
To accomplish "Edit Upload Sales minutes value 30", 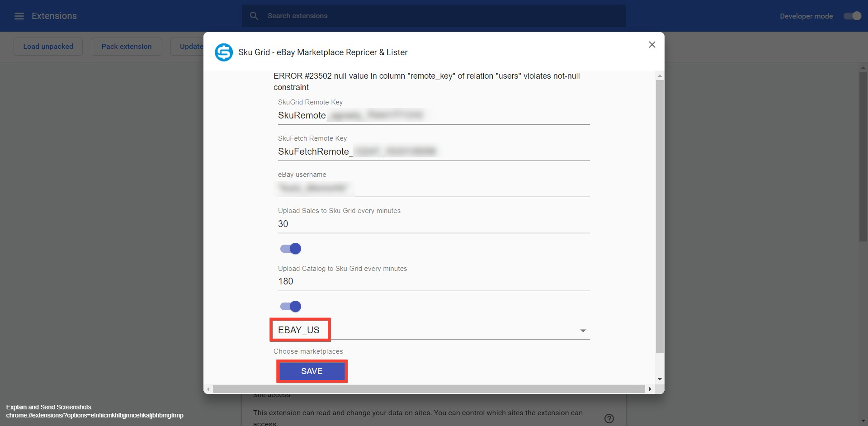I will pyautogui.click(x=434, y=224).
